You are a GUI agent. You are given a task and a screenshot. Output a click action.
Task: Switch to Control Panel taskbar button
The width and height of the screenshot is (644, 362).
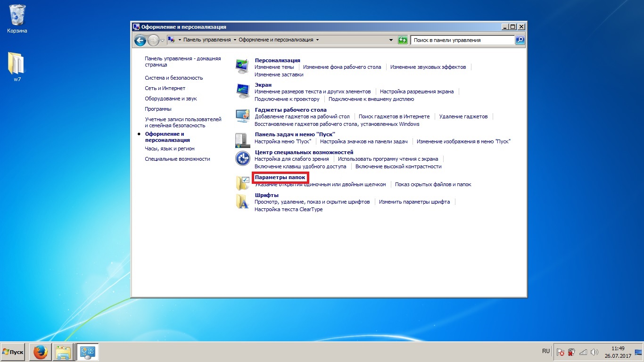click(87, 352)
